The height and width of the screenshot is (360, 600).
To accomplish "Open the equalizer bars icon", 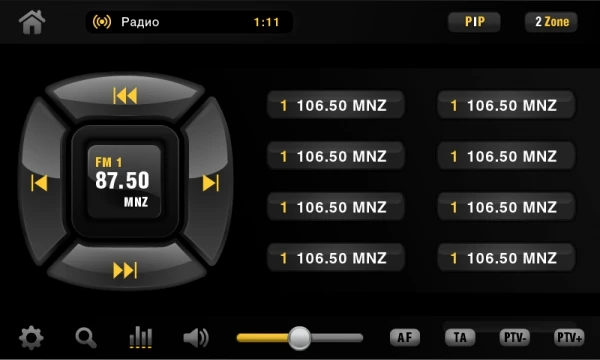I will pyautogui.click(x=140, y=337).
